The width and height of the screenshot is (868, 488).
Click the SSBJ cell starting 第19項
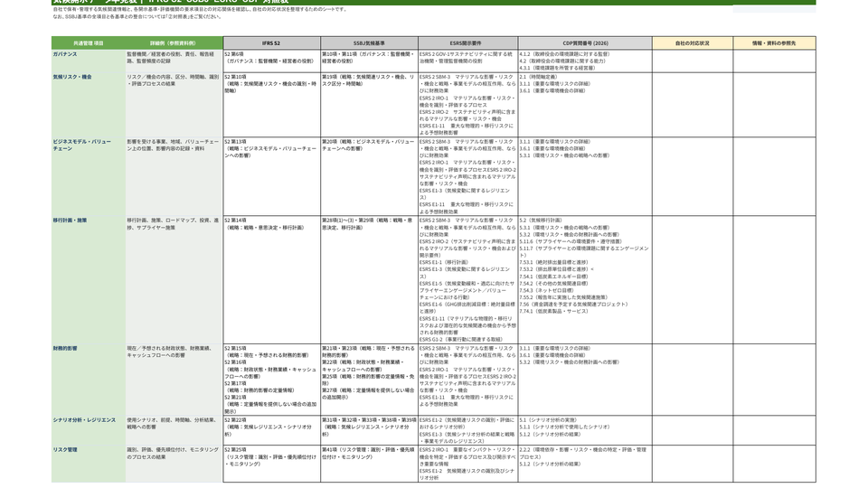[x=369, y=105]
